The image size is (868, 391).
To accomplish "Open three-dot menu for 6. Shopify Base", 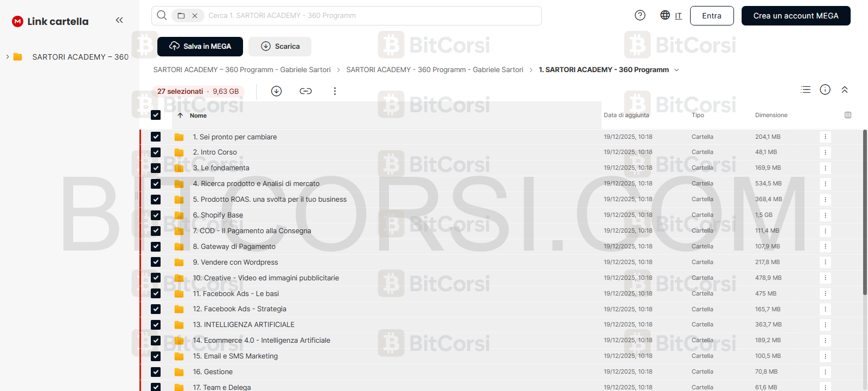I will (825, 215).
